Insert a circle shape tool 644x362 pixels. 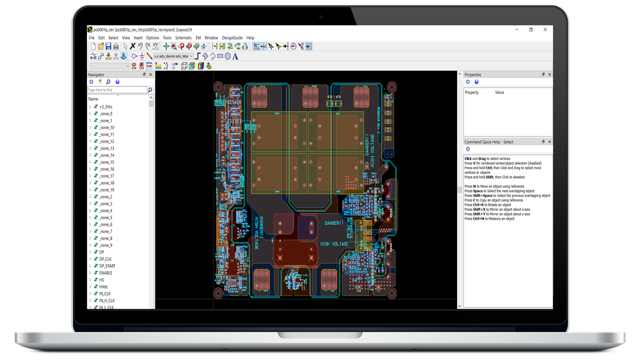[228, 56]
